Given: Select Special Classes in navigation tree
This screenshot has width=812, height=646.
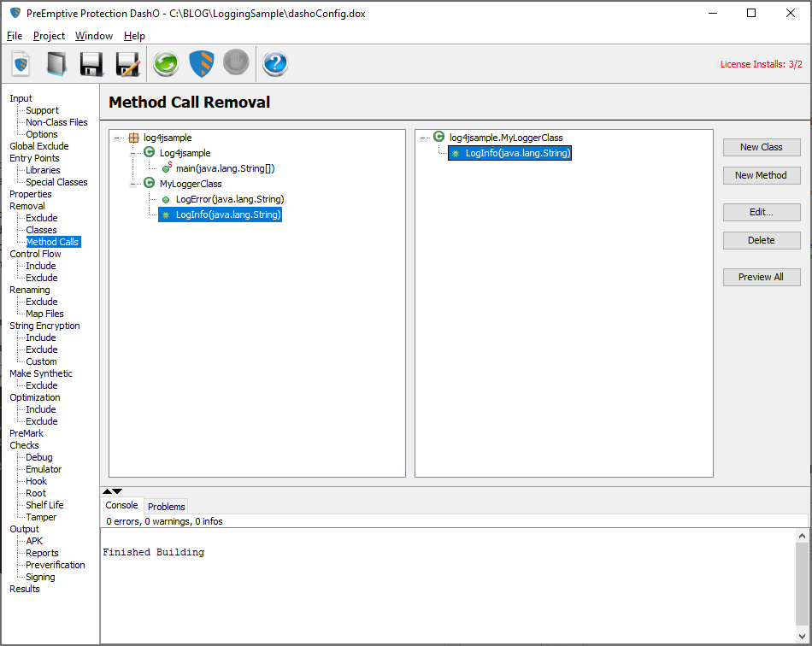Looking at the screenshot, I should pos(56,182).
